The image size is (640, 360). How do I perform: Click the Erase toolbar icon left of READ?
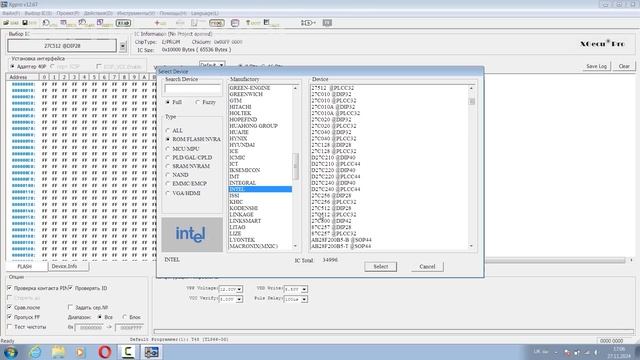coord(105,23)
